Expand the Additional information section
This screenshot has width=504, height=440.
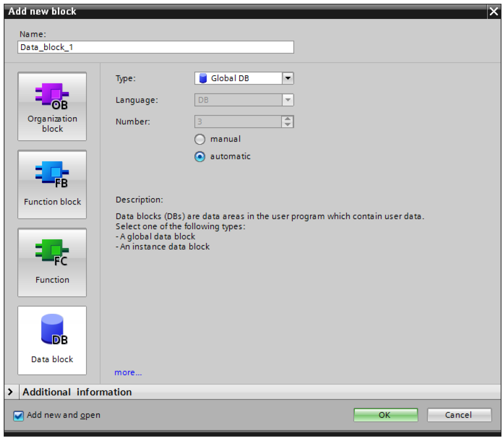tap(11, 392)
